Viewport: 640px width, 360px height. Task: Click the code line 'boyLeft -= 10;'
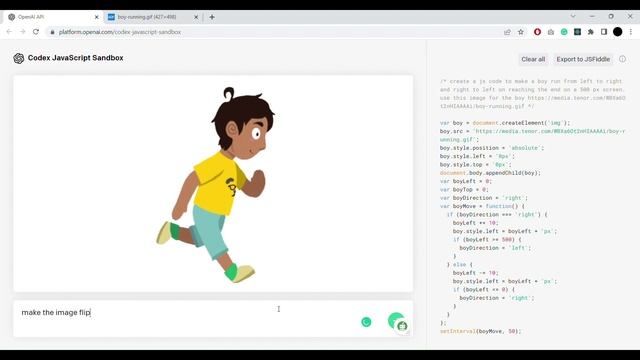click(x=476, y=273)
